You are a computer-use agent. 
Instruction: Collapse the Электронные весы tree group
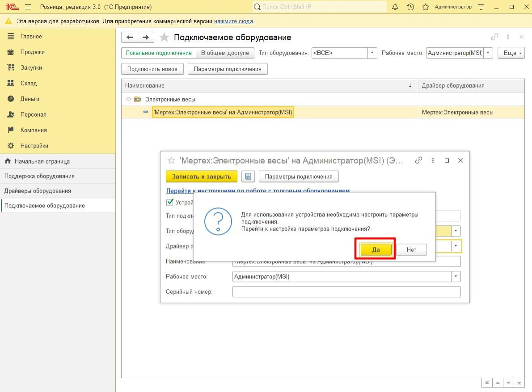(x=129, y=99)
